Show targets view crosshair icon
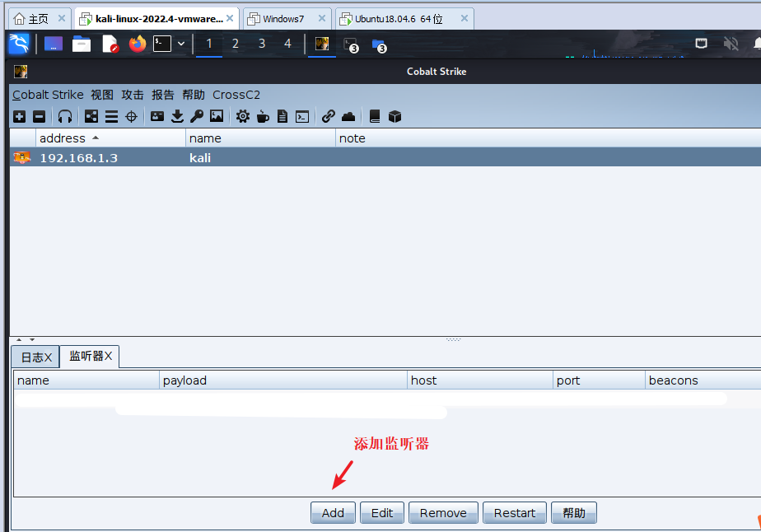This screenshot has width=761, height=532. click(132, 116)
